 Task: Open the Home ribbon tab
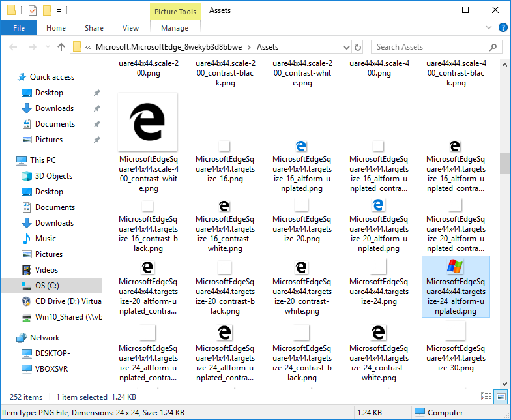pyautogui.click(x=56, y=28)
